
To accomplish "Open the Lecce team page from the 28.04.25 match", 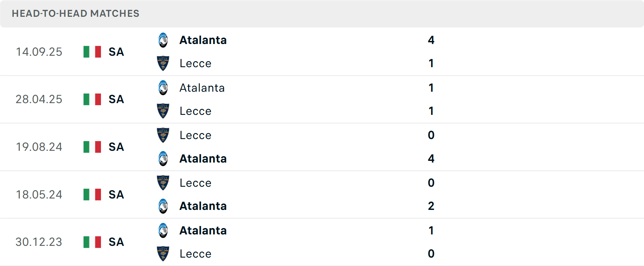I will [x=196, y=111].
